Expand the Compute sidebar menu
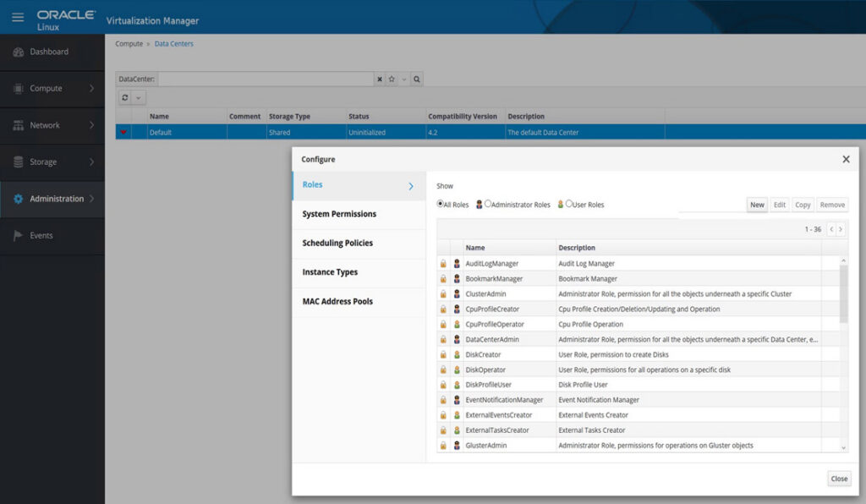Screen dimensions: 866x504 (x=91, y=89)
